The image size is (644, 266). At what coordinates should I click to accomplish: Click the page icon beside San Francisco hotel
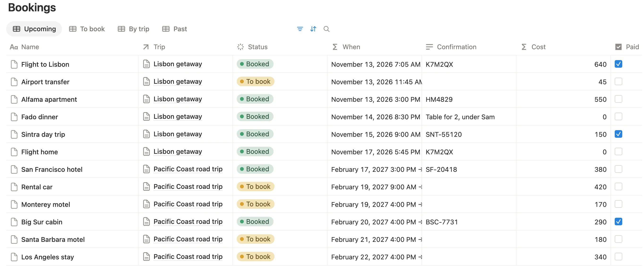(14, 170)
